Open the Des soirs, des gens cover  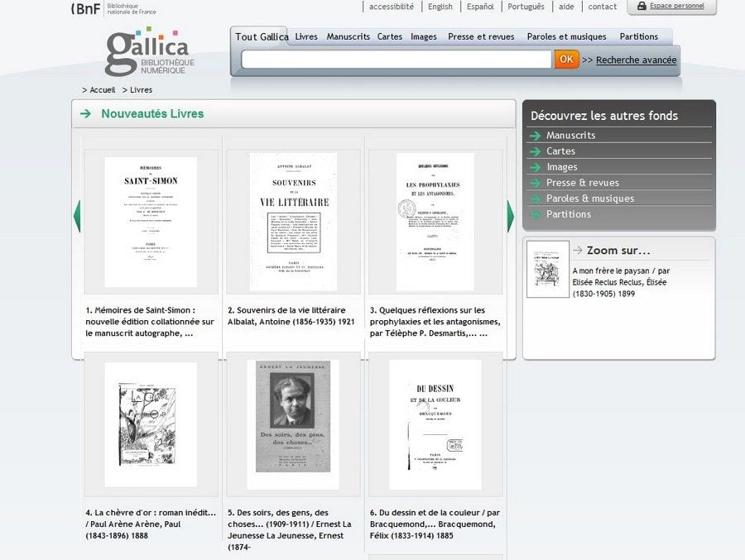293,424
